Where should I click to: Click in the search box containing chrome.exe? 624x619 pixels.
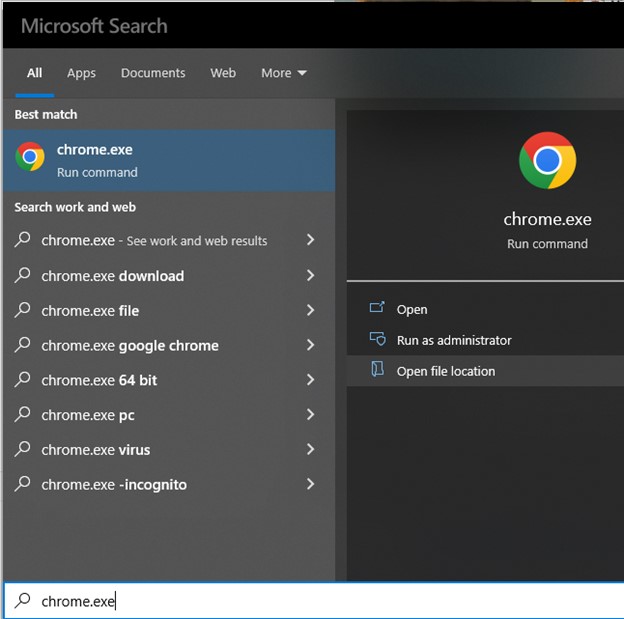point(314,601)
